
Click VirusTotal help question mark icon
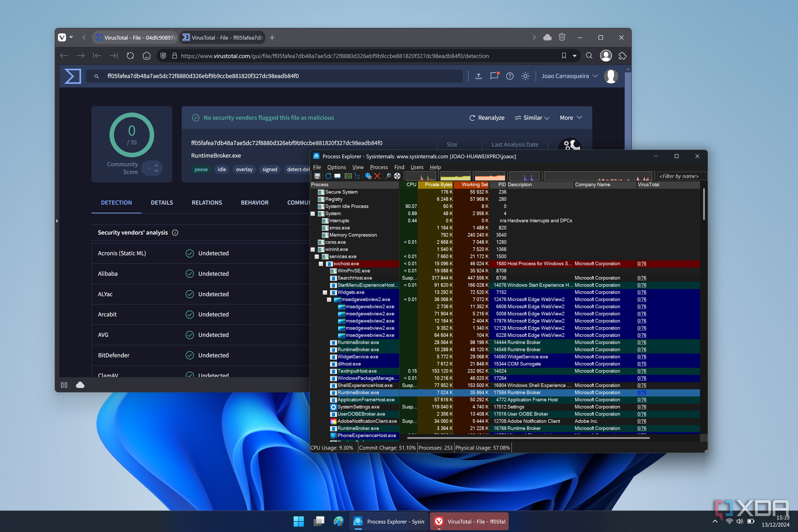509,76
